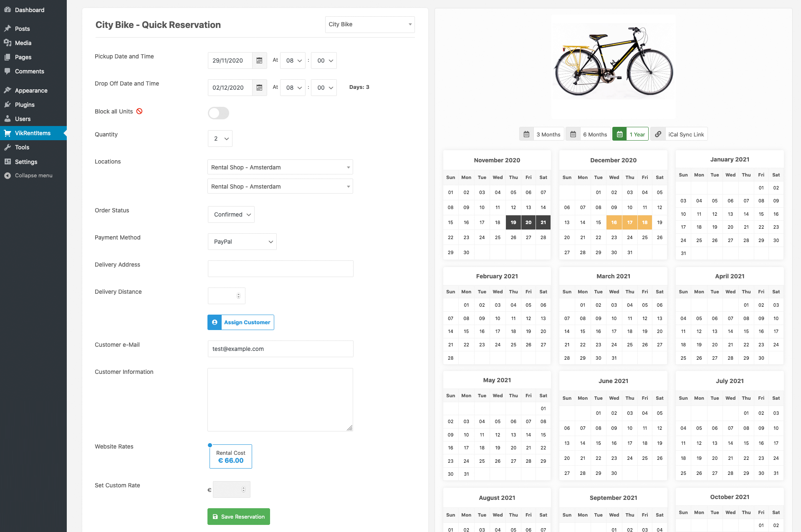Click the iCal Sync Link chain icon
This screenshot has width=801, height=532.
pos(658,134)
